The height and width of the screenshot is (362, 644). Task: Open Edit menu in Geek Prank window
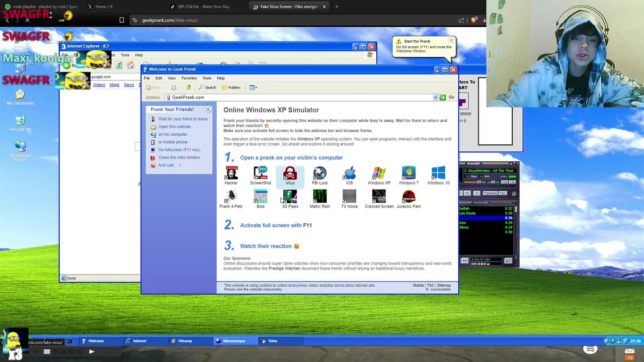[158, 78]
